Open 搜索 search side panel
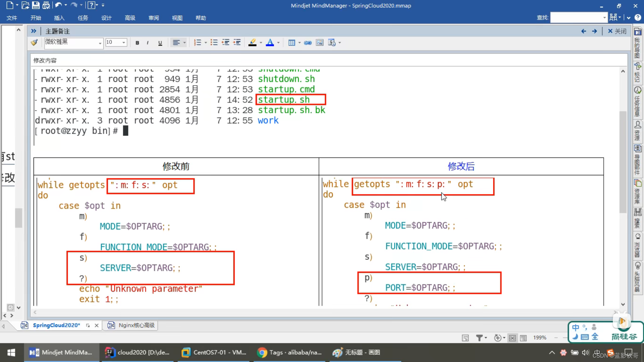644x362 pixels. (637, 218)
